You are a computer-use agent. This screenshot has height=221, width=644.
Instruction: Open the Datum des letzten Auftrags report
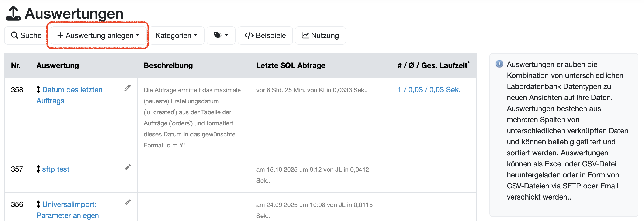point(72,90)
